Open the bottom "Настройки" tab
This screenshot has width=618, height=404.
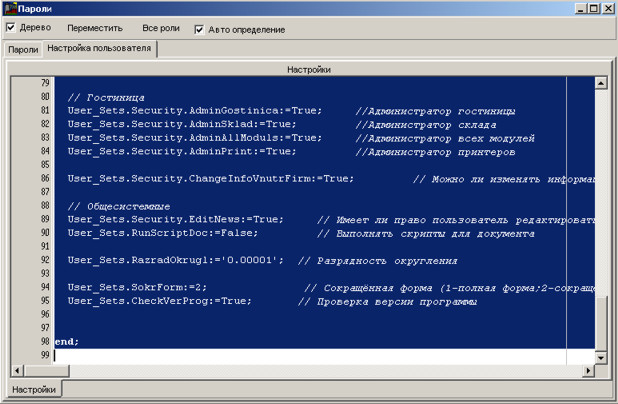35,389
